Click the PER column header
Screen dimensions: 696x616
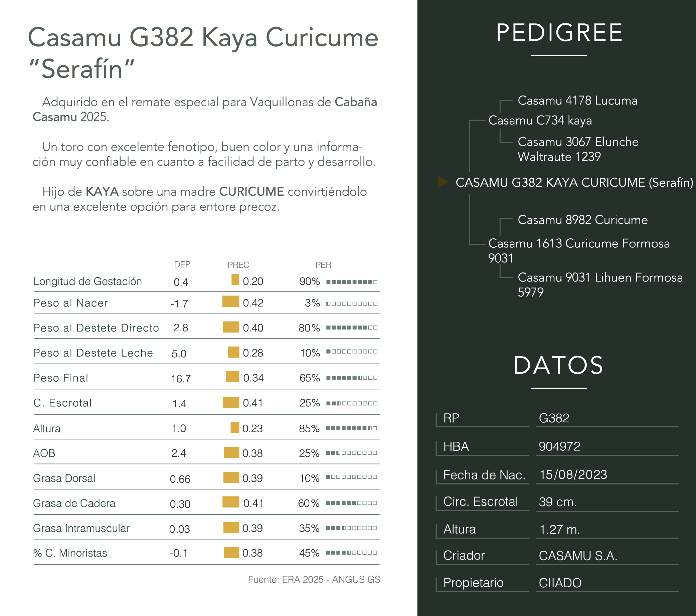323,265
